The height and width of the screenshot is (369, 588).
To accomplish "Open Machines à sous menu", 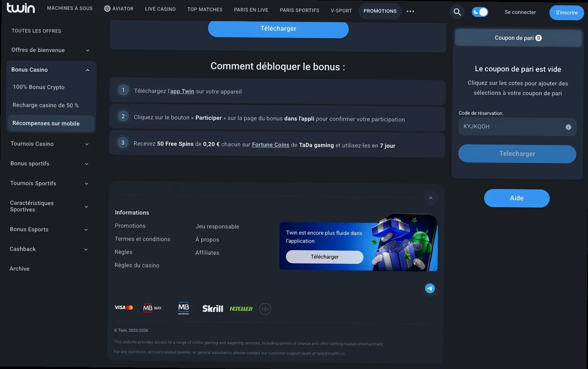I will click(70, 8).
